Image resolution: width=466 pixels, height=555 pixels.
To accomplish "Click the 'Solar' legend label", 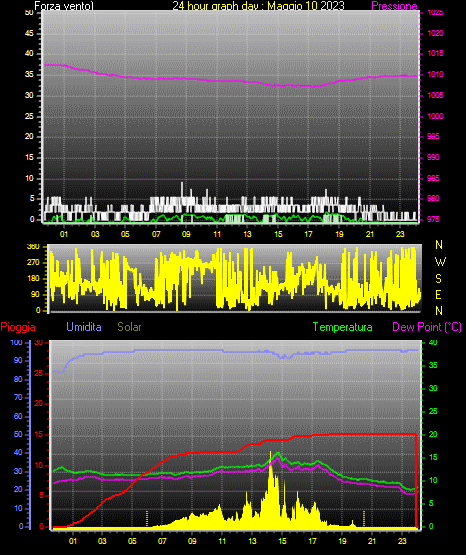I will click(129, 327).
